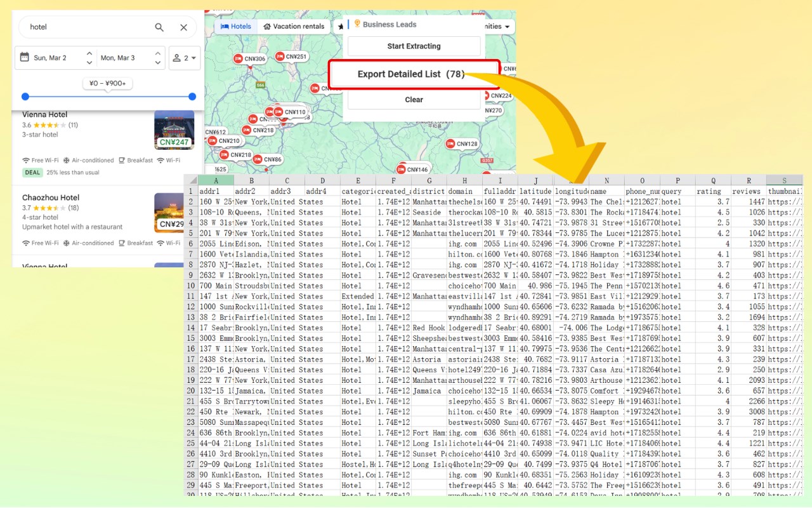812x508 pixels.
Task: Click the Start Extracting button
Action: click(x=414, y=46)
